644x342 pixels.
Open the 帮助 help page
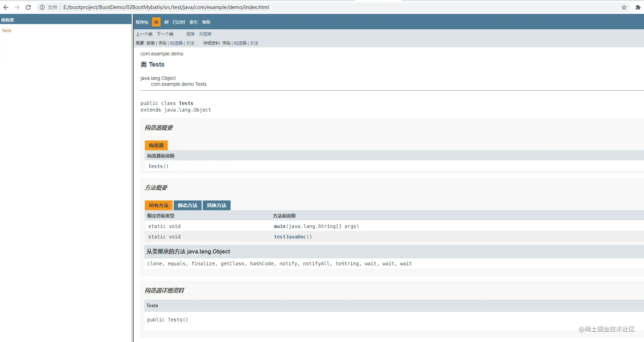coord(206,22)
